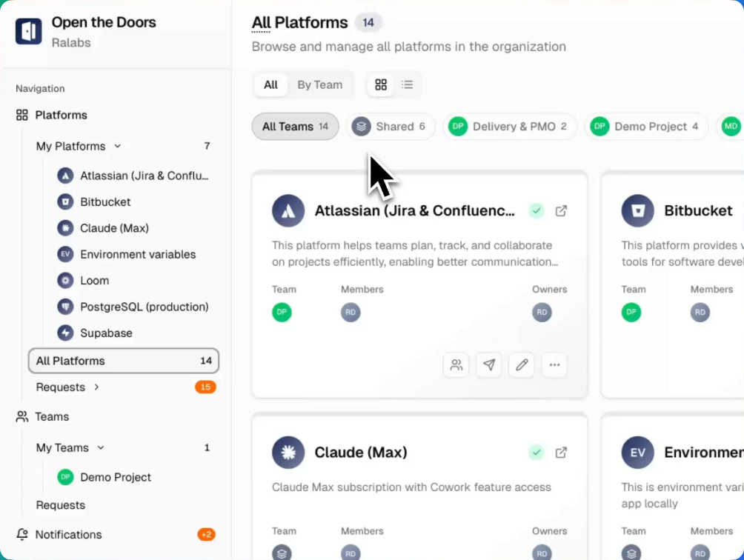This screenshot has width=744, height=560.
Task: Click the Loom sidebar icon
Action: click(65, 281)
